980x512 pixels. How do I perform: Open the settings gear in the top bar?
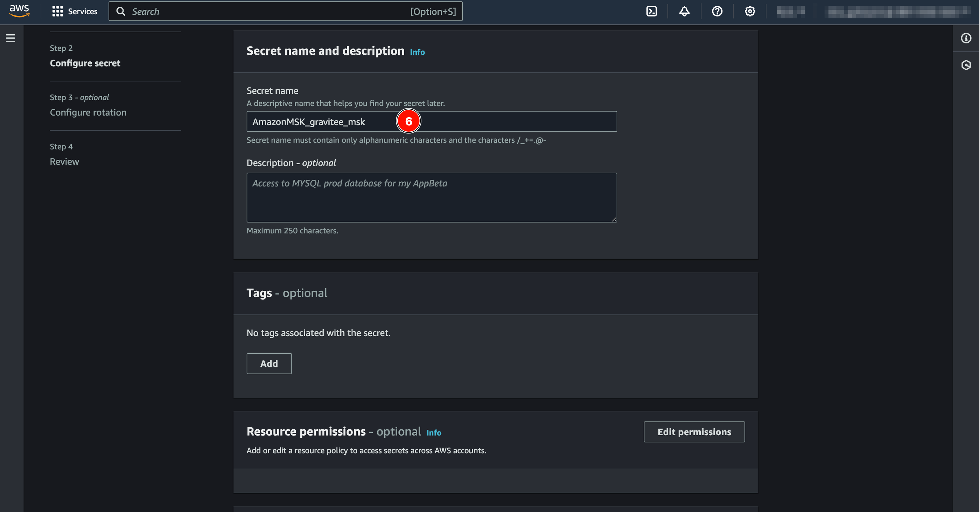750,12
